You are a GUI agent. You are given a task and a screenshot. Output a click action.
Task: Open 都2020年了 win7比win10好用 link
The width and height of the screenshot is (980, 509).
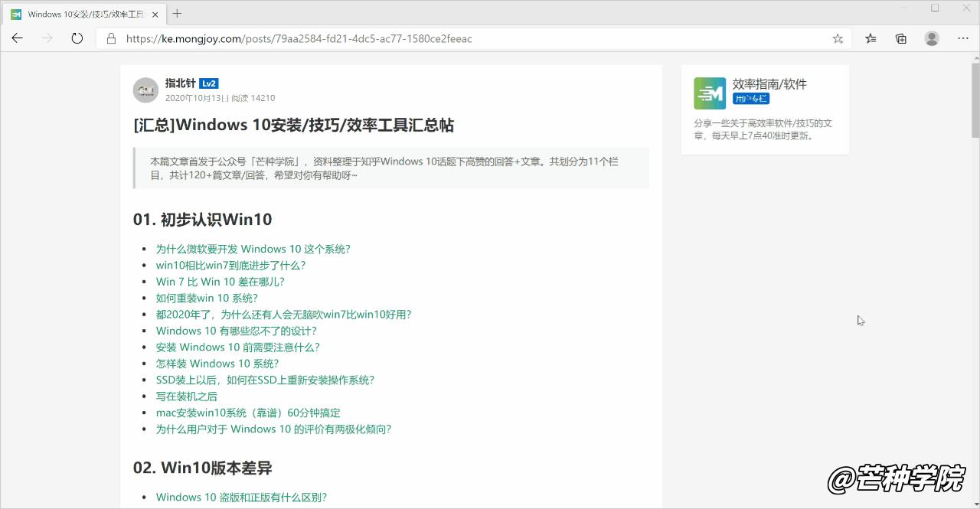pos(283,314)
